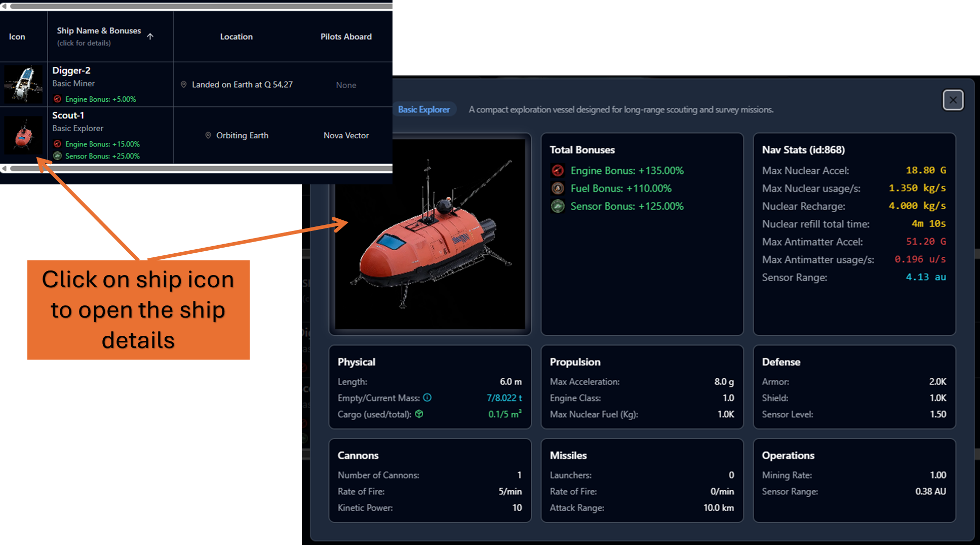980x545 pixels.
Task: Click the Engine Bonus icon in Total Bonuses
Action: (558, 171)
